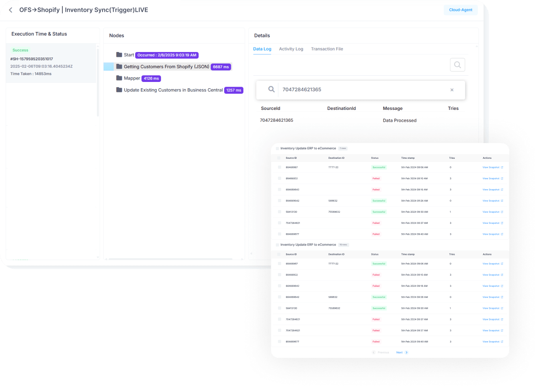Click the folder icon beside the Start node
Screen dimensions: 542x392
click(x=119, y=55)
